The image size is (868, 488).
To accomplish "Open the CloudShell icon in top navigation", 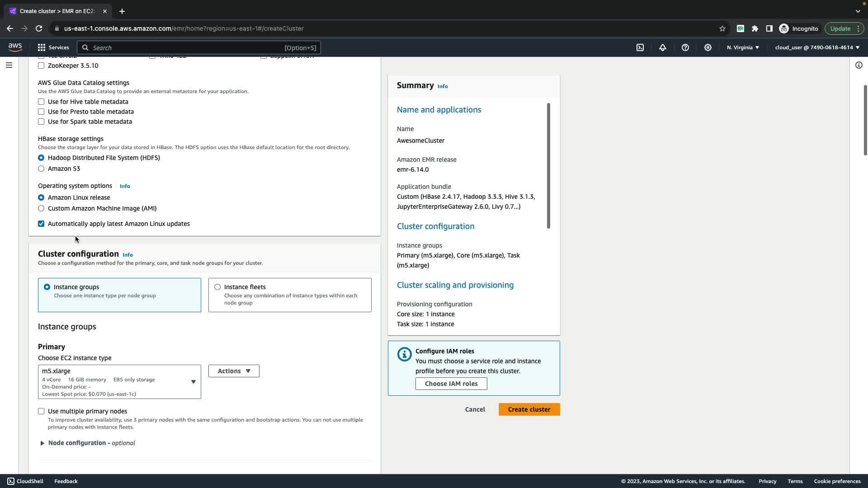I will [x=640, y=47].
